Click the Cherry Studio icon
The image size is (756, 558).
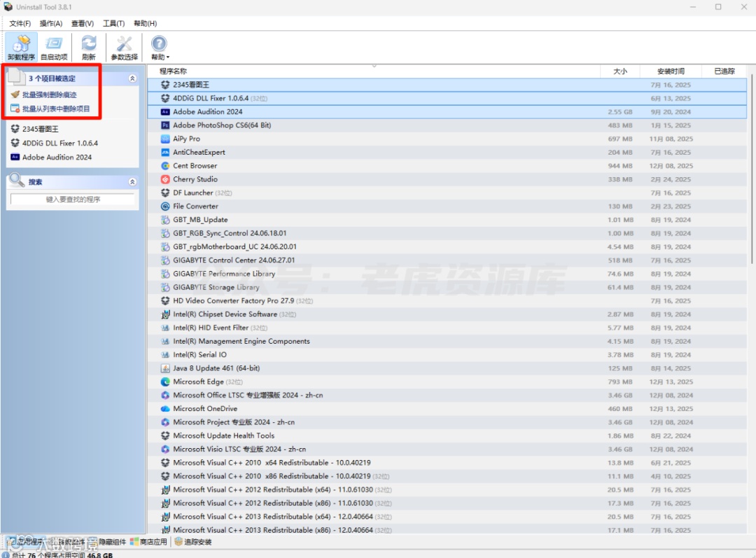coord(165,179)
